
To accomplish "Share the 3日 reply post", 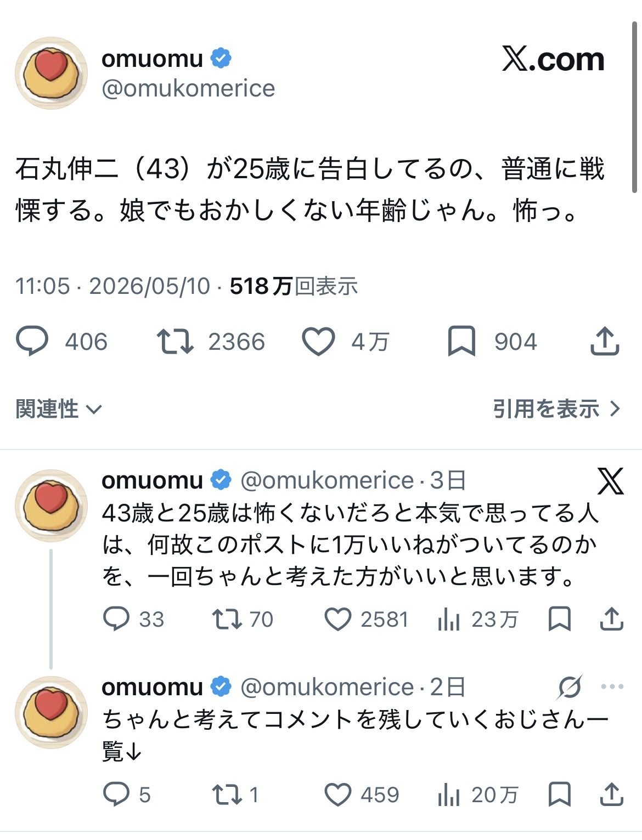I will click(x=611, y=619).
